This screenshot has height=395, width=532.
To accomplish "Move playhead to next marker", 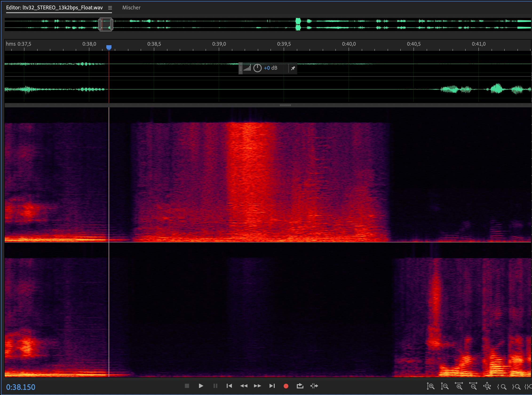I will (272, 386).
